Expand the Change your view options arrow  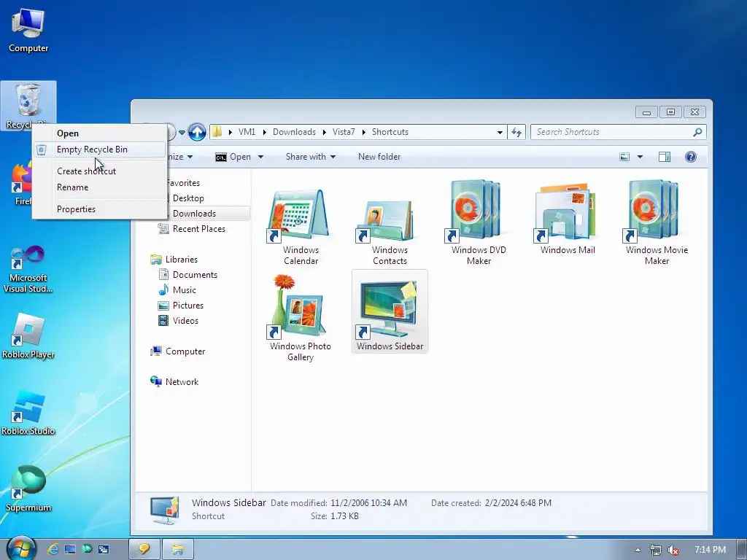coord(640,157)
